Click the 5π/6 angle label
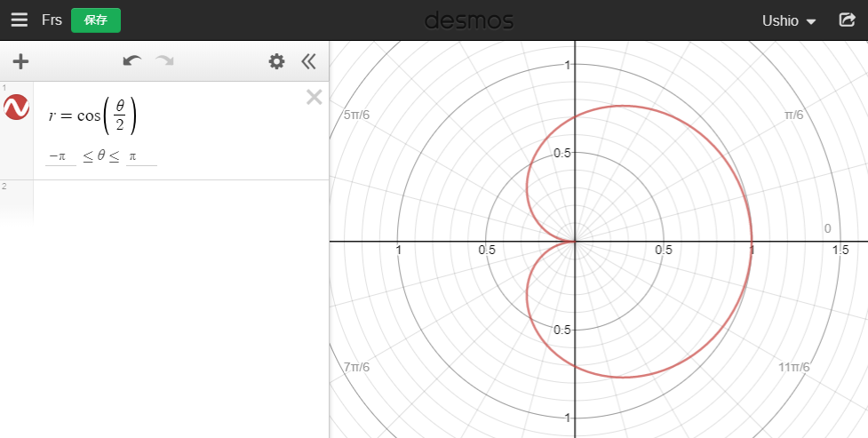The width and height of the screenshot is (868, 438). coord(356,115)
